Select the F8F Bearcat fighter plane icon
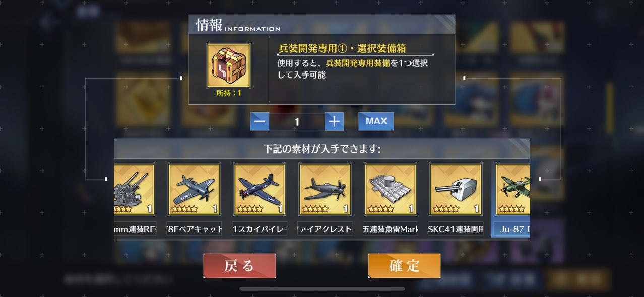This screenshot has height=297, width=644. click(x=195, y=189)
